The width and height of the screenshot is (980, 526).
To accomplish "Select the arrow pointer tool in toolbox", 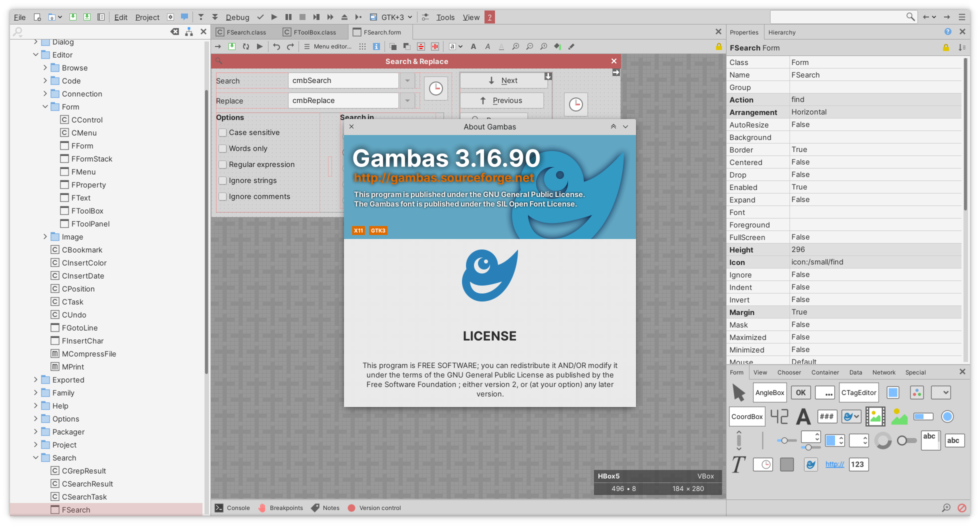I will (738, 392).
